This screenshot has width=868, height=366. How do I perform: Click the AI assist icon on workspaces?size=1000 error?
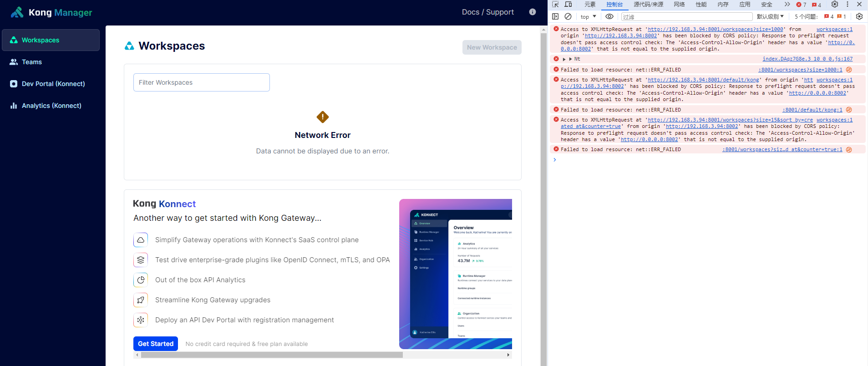849,70
